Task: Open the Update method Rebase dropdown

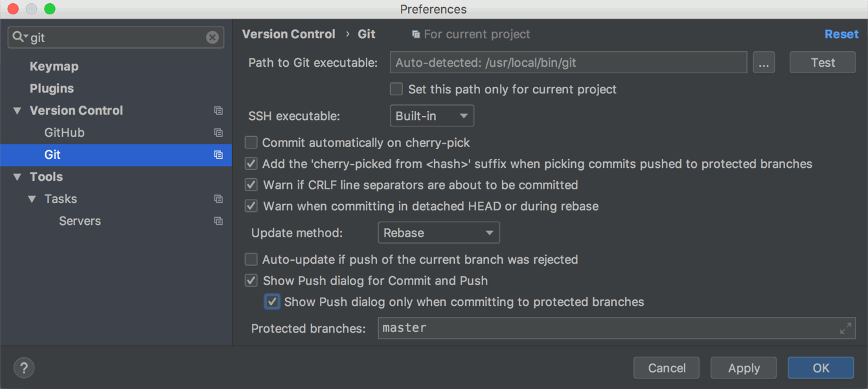Action: [x=439, y=233]
